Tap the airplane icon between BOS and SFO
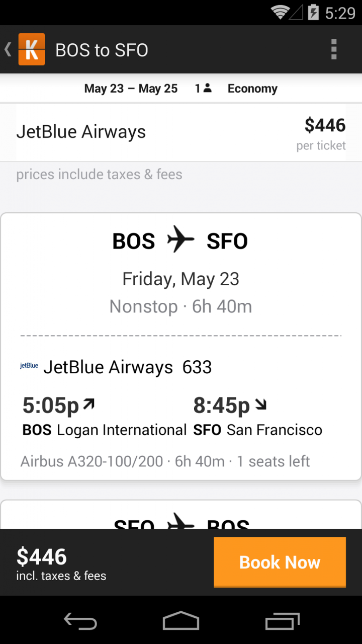The image size is (362, 644). (x=180, y=239)
